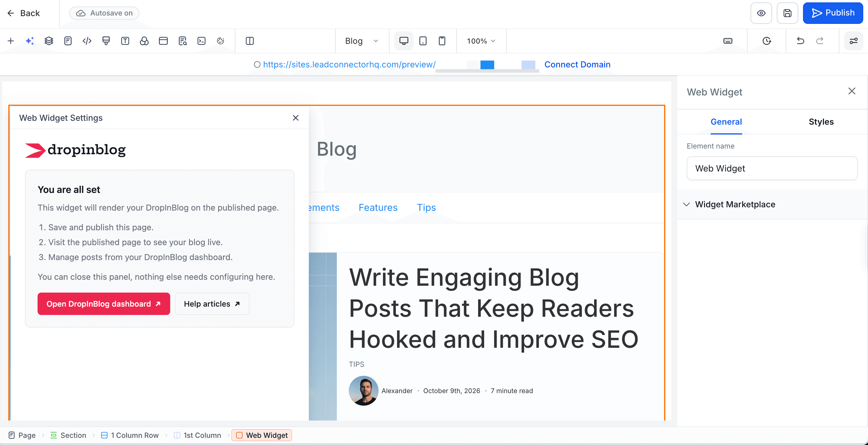Click the cookie consent icon

tap(221, 41)
